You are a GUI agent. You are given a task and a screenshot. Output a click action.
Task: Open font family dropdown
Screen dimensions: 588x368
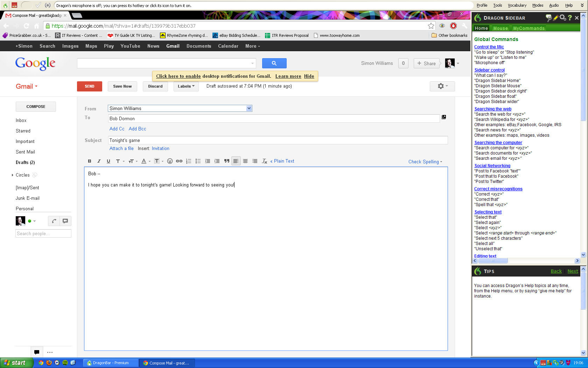point(120,161)
